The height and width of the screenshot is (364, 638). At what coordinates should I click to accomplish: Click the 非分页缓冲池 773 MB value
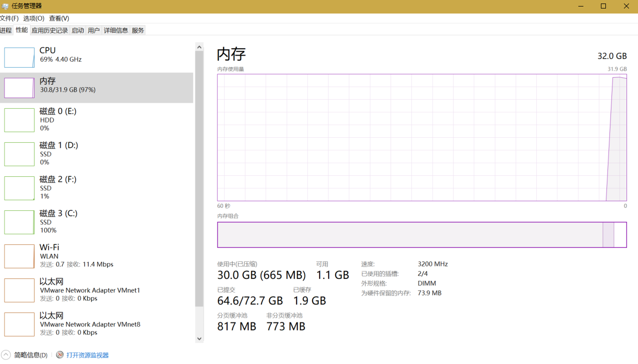tap(286, 326)
